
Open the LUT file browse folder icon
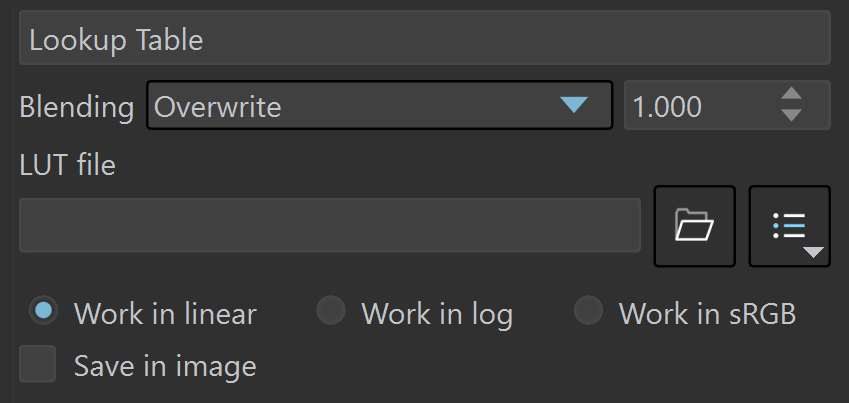click(x=694, y=226)
